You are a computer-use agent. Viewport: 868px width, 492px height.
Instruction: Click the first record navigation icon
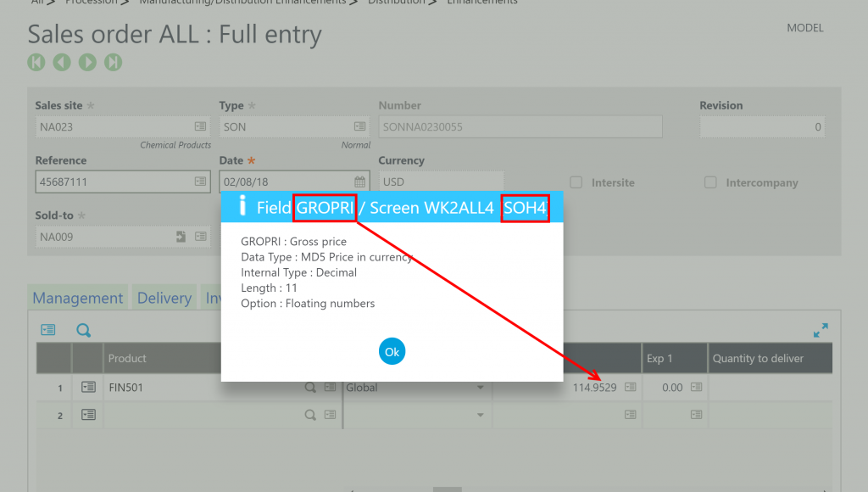(x=35, y=62)
